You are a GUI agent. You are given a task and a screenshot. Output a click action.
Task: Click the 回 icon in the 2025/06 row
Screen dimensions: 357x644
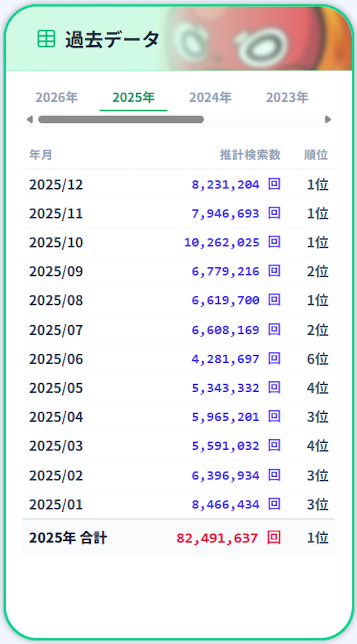click(x=274, y=358)
